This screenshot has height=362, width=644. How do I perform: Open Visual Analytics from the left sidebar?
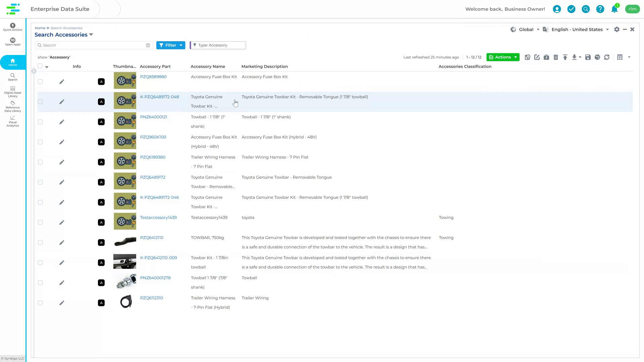(12, 121)
